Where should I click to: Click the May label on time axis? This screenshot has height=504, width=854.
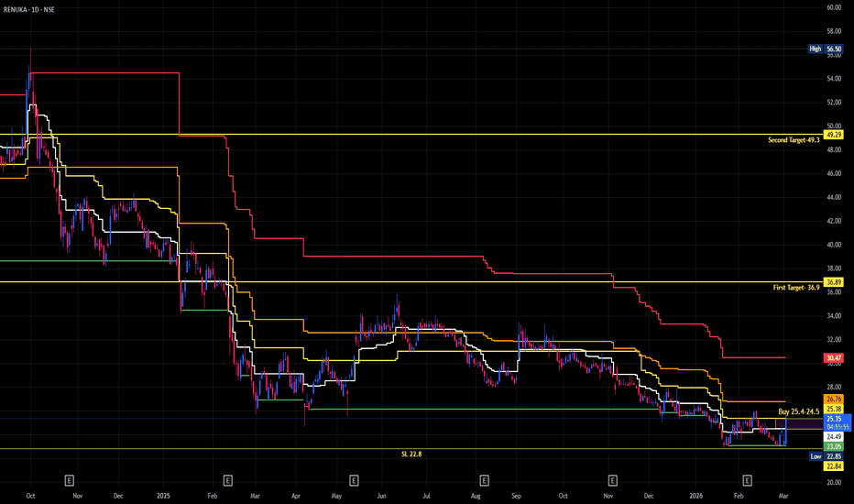pos(336,497)
